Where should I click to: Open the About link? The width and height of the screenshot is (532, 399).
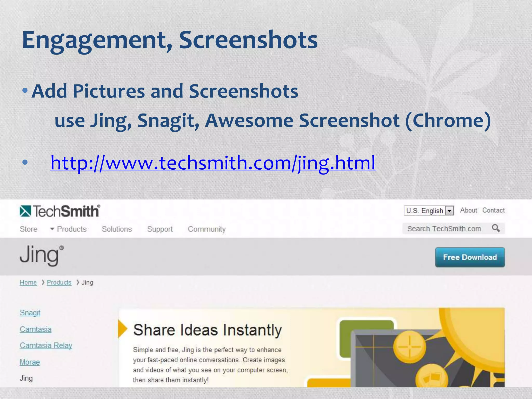point(469,210)
